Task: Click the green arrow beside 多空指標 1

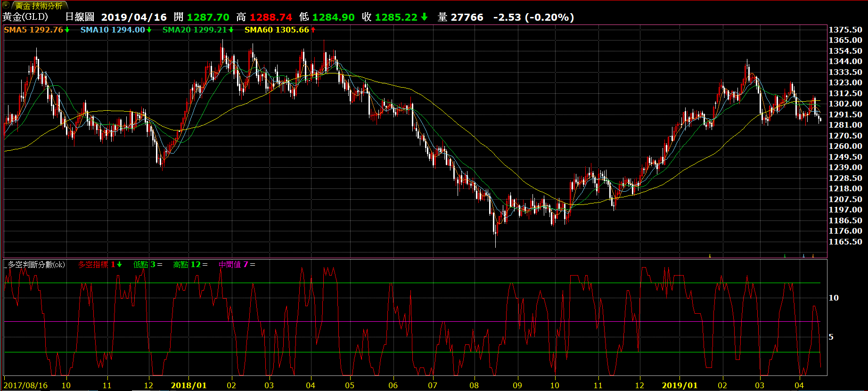Action: tap(120, 265)
